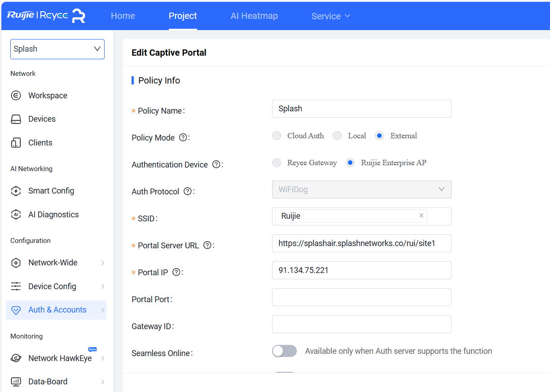Viewport: 550px width, 392px height.
Task: Click the Gateway ID input field
Action: click(361, 324)
